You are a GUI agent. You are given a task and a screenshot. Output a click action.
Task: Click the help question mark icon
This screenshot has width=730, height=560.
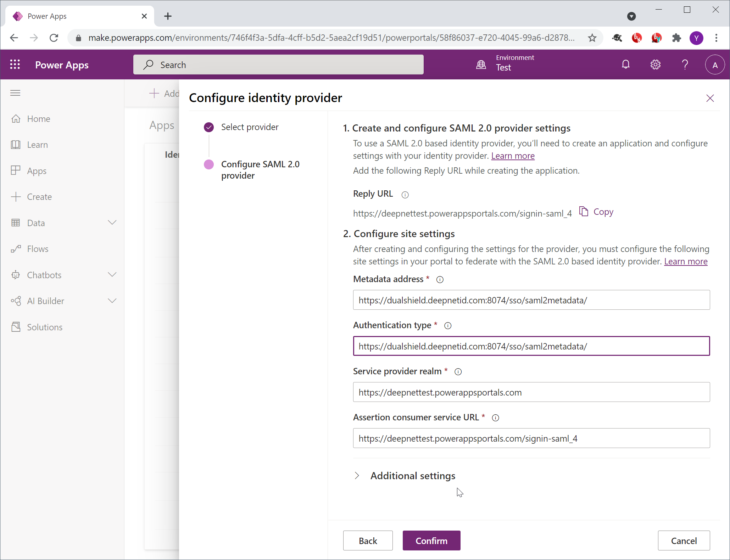685,65
